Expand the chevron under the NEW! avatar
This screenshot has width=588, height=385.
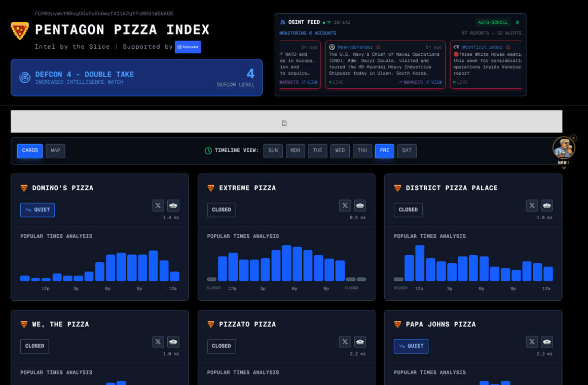564,168
